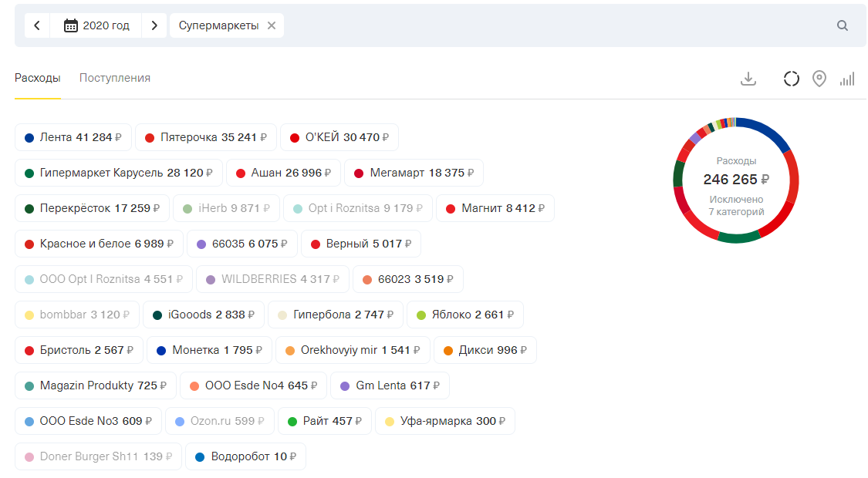868x478 pixels.
Task: Toggle the О'КЕЙ 30 470 ₽ chip
Action: pyautogui.click(x=339, y=137)
